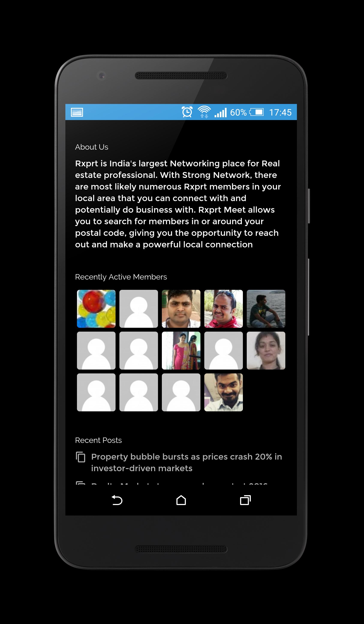Tap the Android home navigation icon

(x=181, y=500)
